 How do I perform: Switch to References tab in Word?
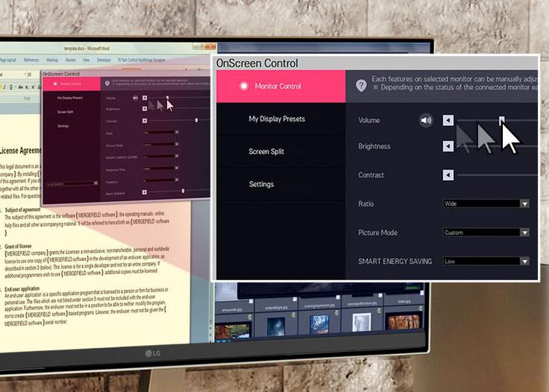(31, 60)
